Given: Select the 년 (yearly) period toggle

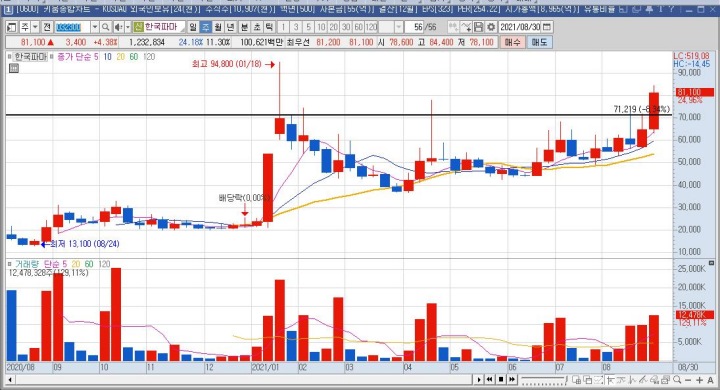Looking at the screenshot, I should [230, 27].
